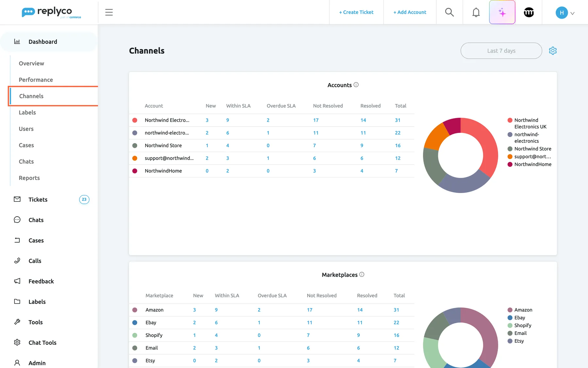This screenshot has width=588, height=368.
Task: Go to Performance submenu
Action: 36,80
